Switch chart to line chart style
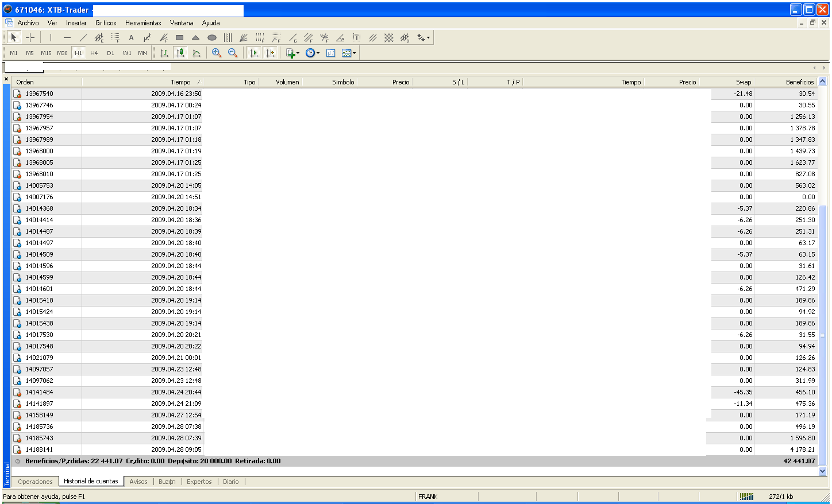The height and width of the screenshot is (504, 832). (x=197, y=53)
